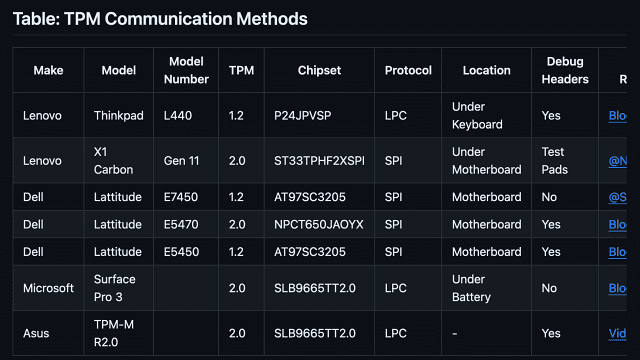Open the @N reference link for X1 Carbon
Viewport: 640px width, 360px height.
[x=618, y=161]
